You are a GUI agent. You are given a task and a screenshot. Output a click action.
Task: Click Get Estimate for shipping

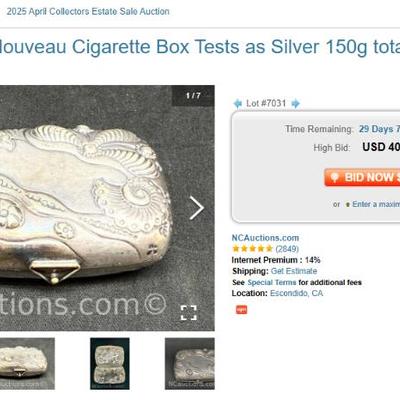point(294,271)
